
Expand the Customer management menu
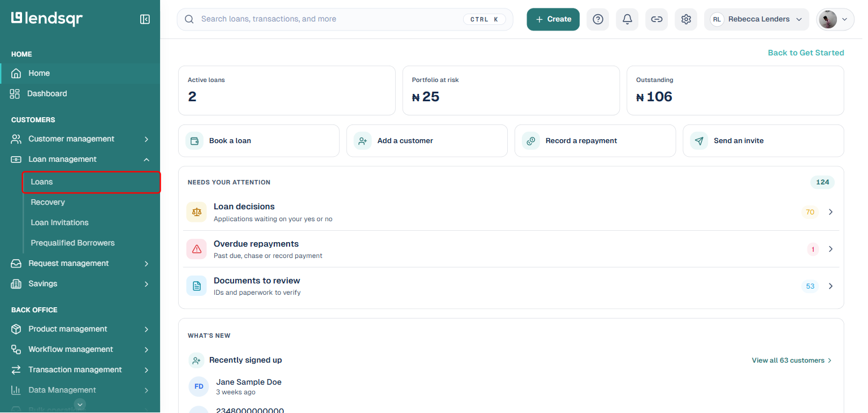80,139
